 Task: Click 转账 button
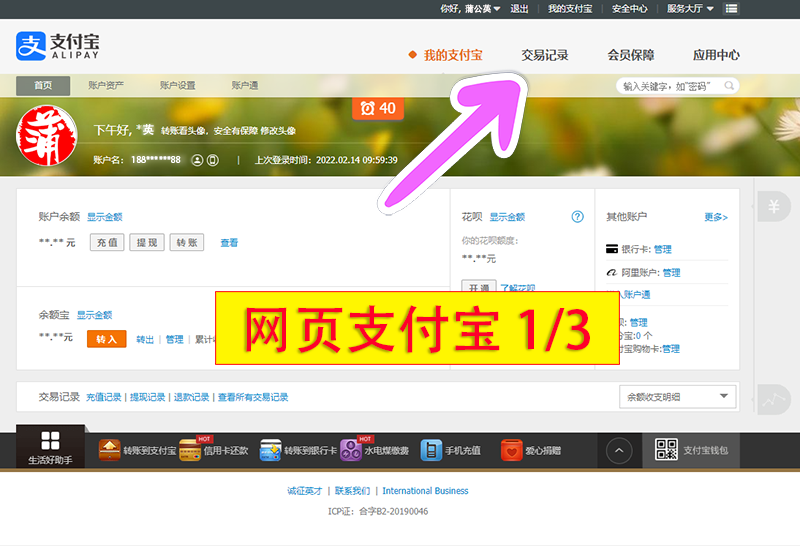pyautogui.click(x=187, y=242)
